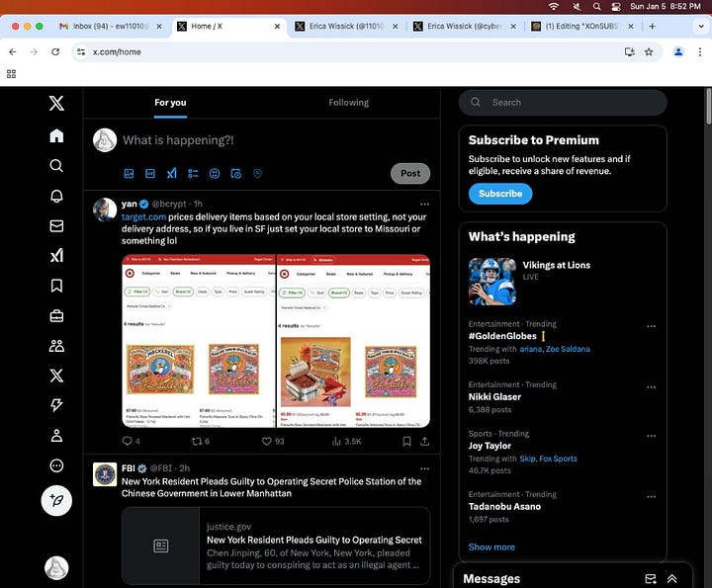Click the Post button
The height and width of the screenshot is (588, 712).
click(x=410, y=173)
